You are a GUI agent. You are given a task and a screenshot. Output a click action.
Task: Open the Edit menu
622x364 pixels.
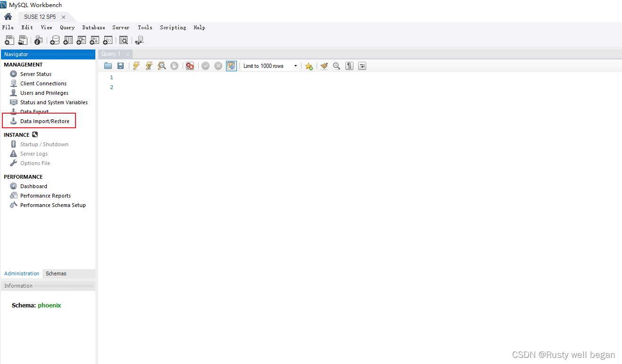click(27, 27)
